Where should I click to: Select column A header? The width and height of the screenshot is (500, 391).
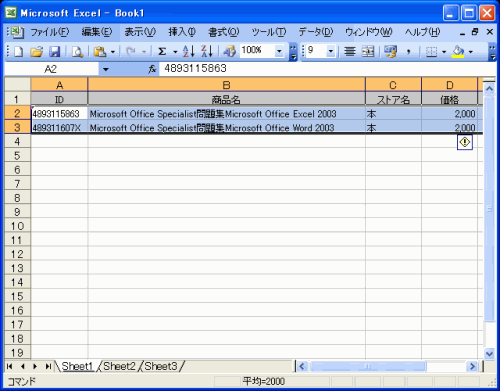click(x=59, y=85)
